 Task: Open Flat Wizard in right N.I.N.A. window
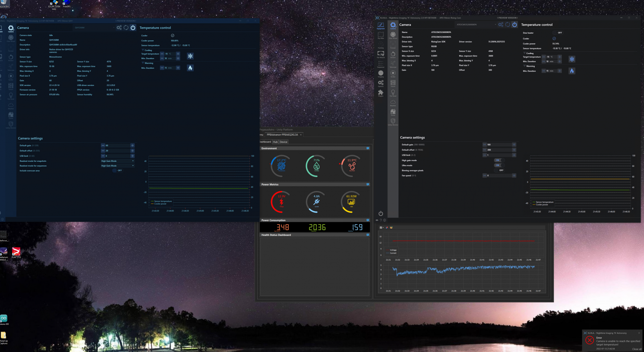pyautogui.click(x=381, y=54)
